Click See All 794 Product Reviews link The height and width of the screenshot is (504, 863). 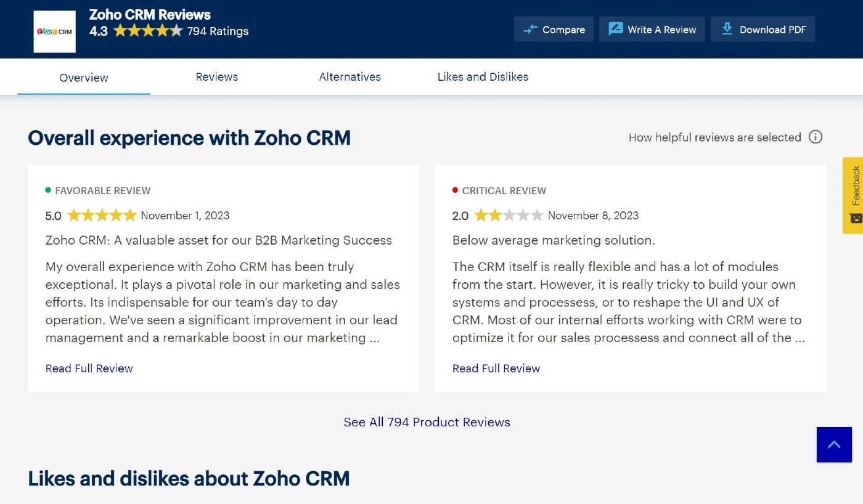[x=427, y=422]
